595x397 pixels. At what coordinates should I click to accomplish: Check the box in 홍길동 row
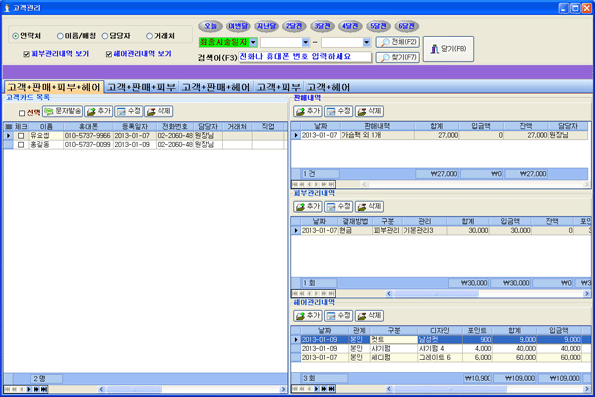21,145
